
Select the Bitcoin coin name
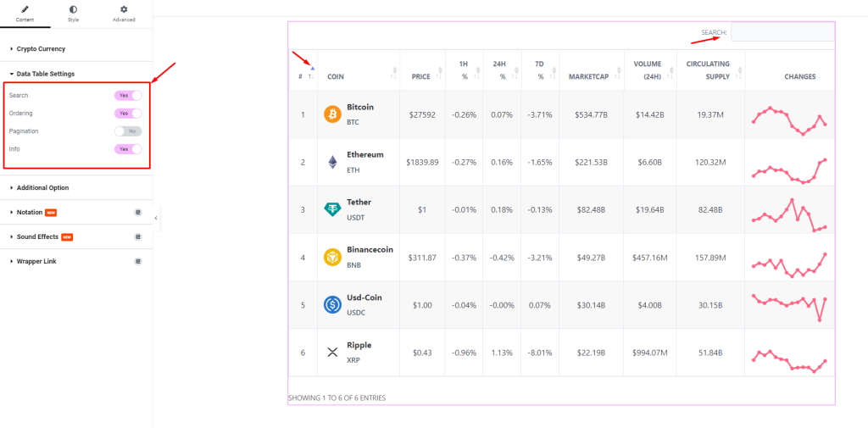click(x=360, y=107)
